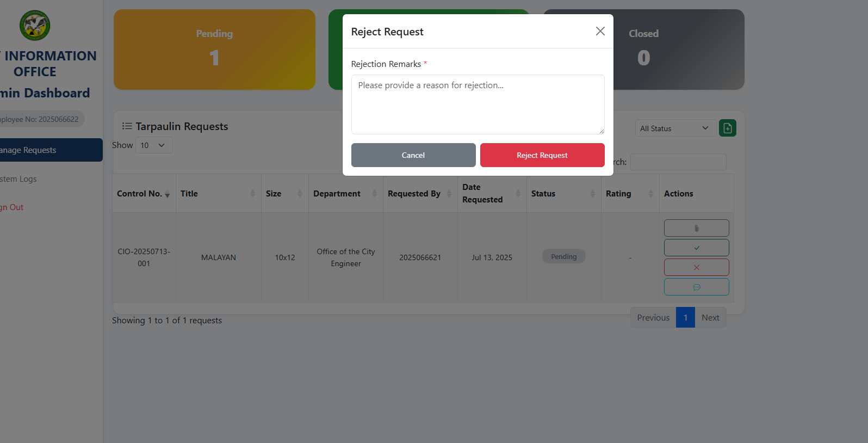Click the Previous pagination button

click(x=653, y=318)
